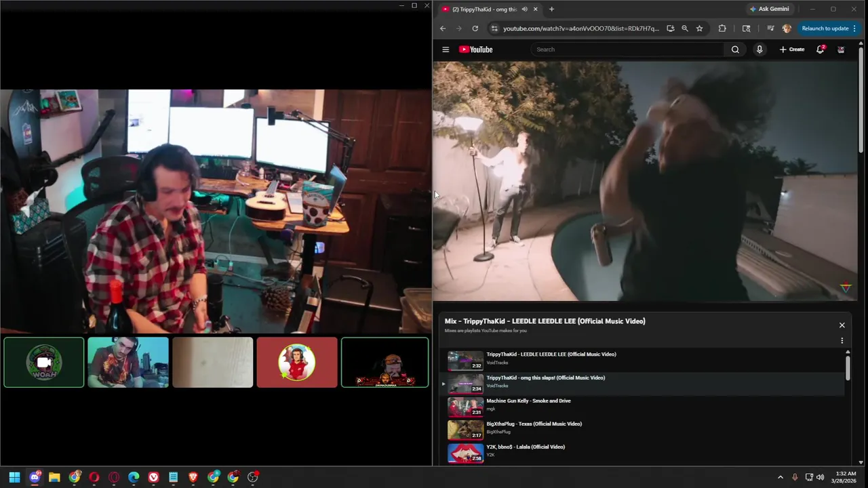Click the Smoke and Drive thumbnail

click(x=465, y=406)
